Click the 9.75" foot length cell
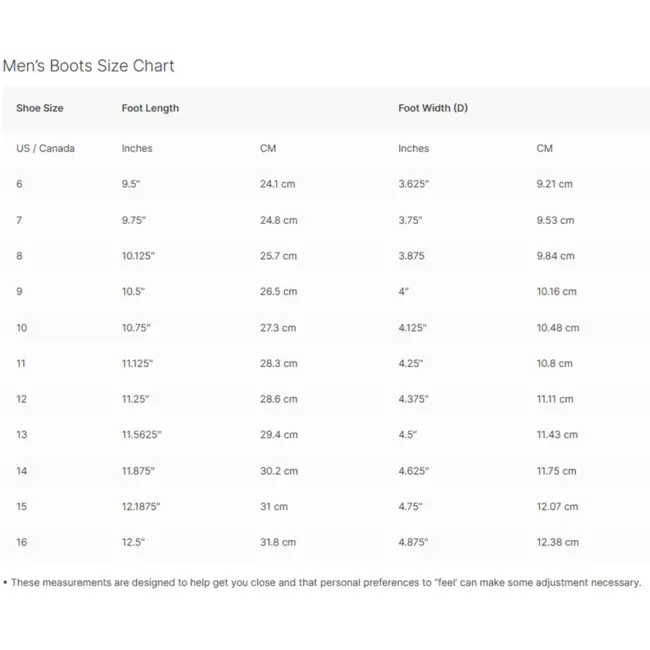This screenshot has height=650, width=650. tap(136, 220)
